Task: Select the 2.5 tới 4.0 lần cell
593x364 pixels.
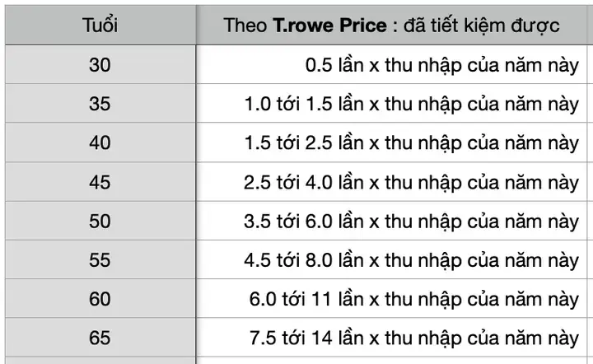Action: coord(391,182)
